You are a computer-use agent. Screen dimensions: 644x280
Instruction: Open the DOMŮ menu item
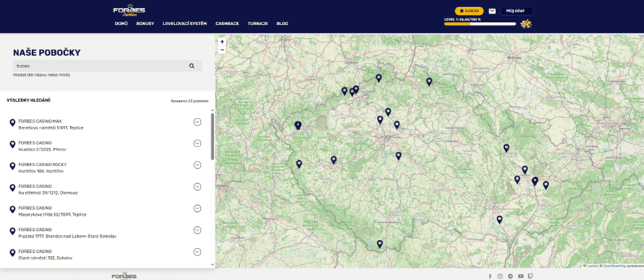[121, 24]
